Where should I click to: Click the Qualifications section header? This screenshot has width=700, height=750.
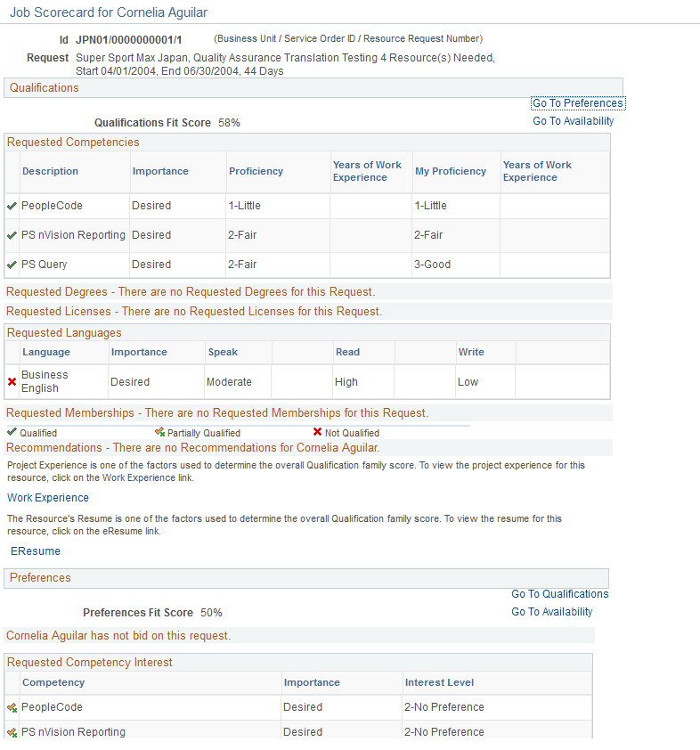point(313,88)
